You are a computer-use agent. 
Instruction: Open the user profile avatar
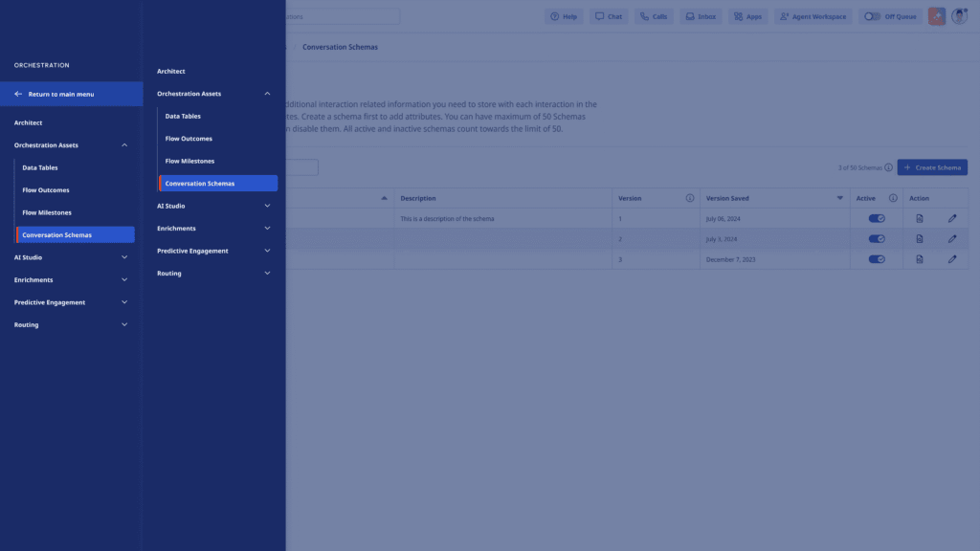point(959,17)
